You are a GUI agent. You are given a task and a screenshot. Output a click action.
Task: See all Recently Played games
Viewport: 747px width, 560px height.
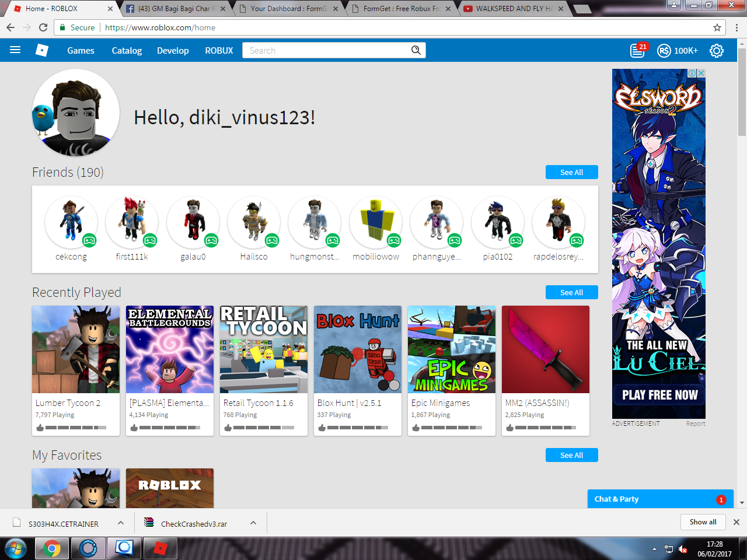tap(572, 292)
